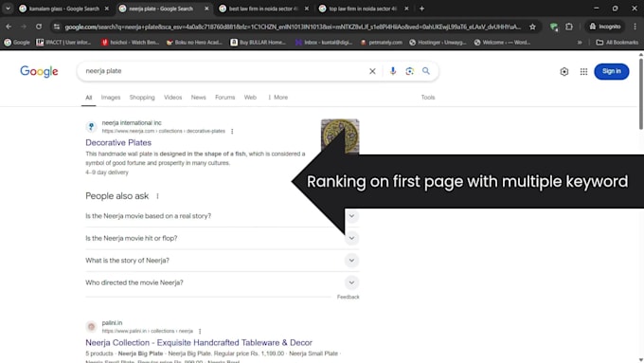The image size is (644, 363).
Task: Close the neerja plate tab
Action: pos(206,9)
